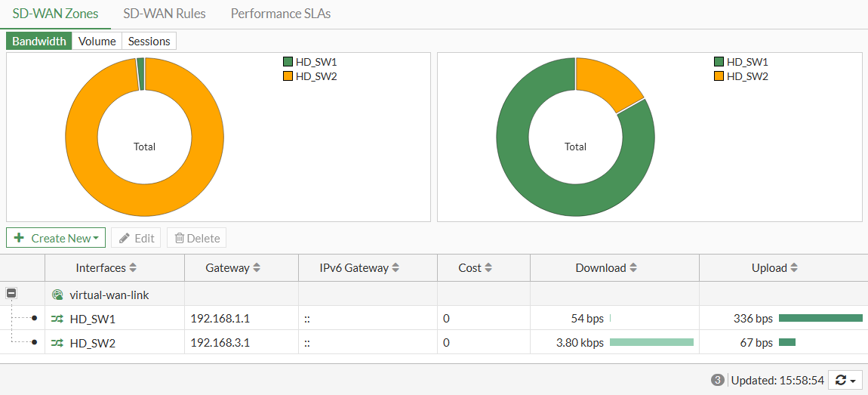Collapse the virtual-wan-link zone row
868x395 pixels.
pyautogui.click(x=11, y=295)
